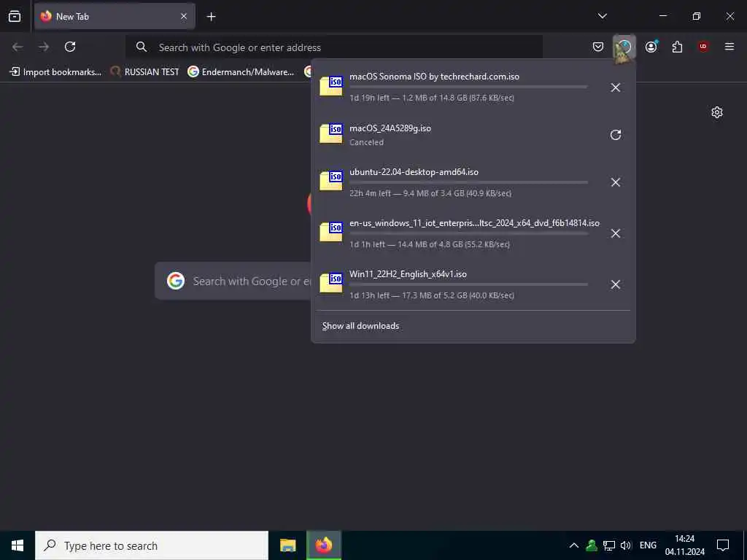
Task: Open the notifications action center
Action: (723, 545)
